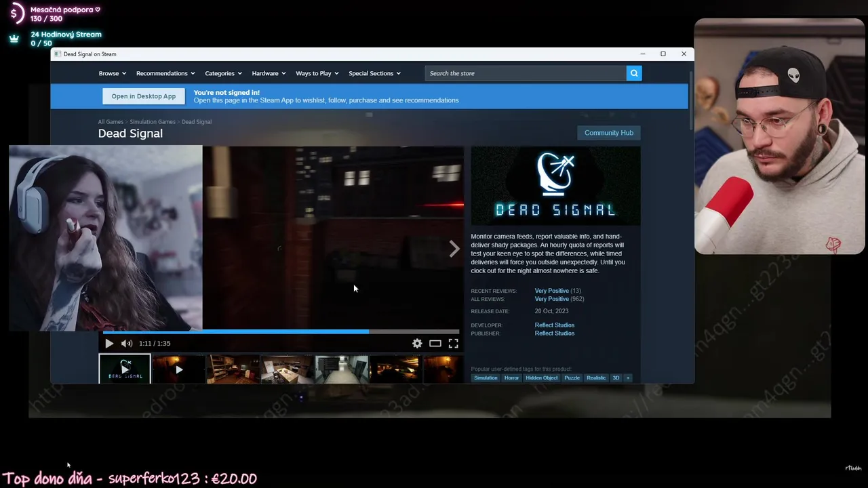Seek the trailer on the progress bar
Viewport: 868px width, 488px height.
pos(281,332)
